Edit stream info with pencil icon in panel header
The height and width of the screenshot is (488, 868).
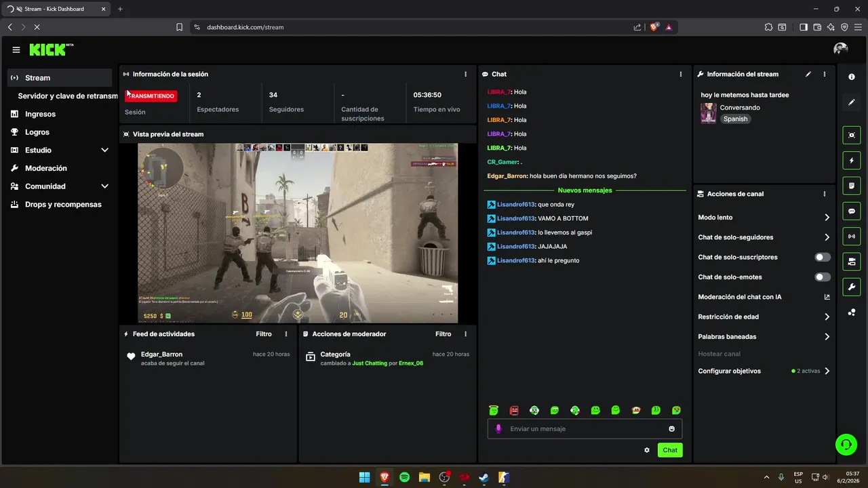pos(808,74)
